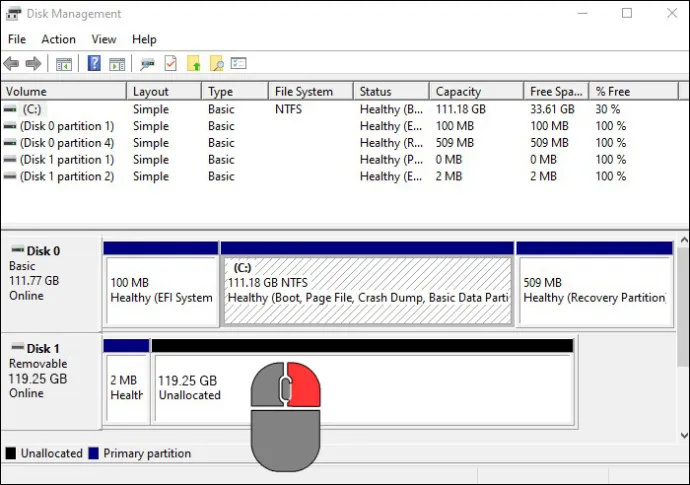Minimize the Disk Management window
Image resolution: width=690 pixels, height=485 pixels.
coord(582,13)
